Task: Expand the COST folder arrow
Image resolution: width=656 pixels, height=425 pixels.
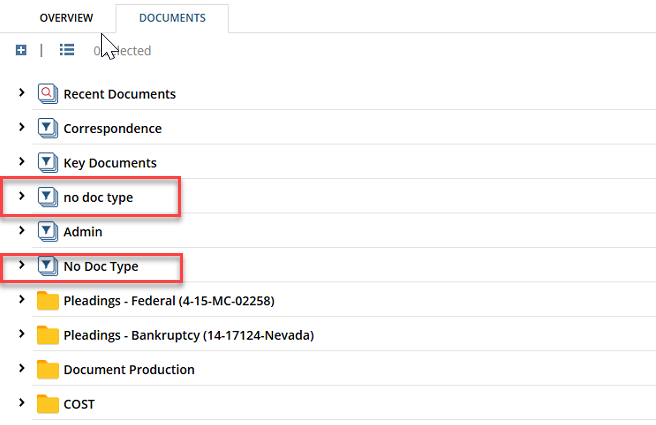Action: [21, 404]
